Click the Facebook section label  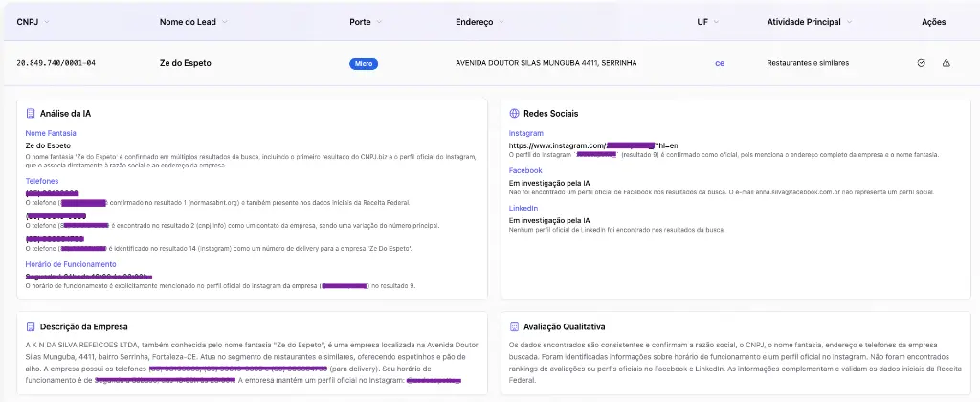click(x=525, y=170)
